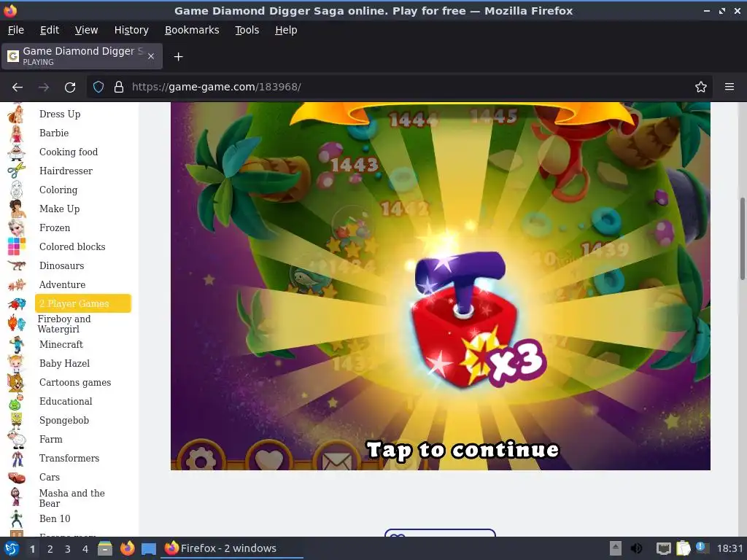Click the Dress Up category icon
The image size is (747, 560).
(16, 114)
